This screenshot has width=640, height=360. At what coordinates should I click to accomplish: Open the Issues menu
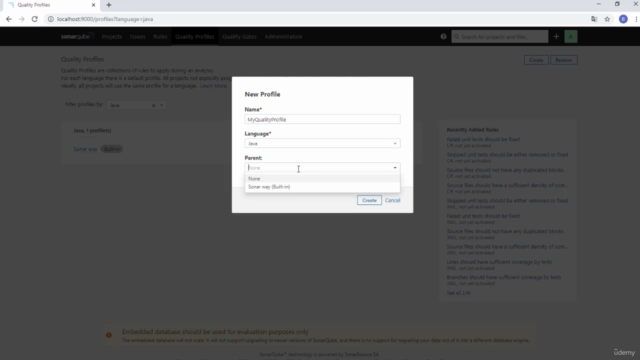click(x=138, y=36)
